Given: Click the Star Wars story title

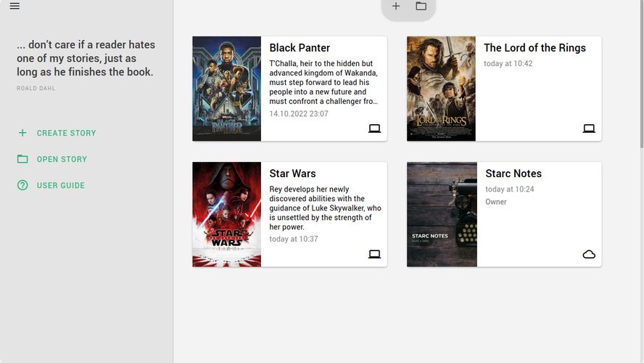Looking at the screenshot, I should 292,174.
